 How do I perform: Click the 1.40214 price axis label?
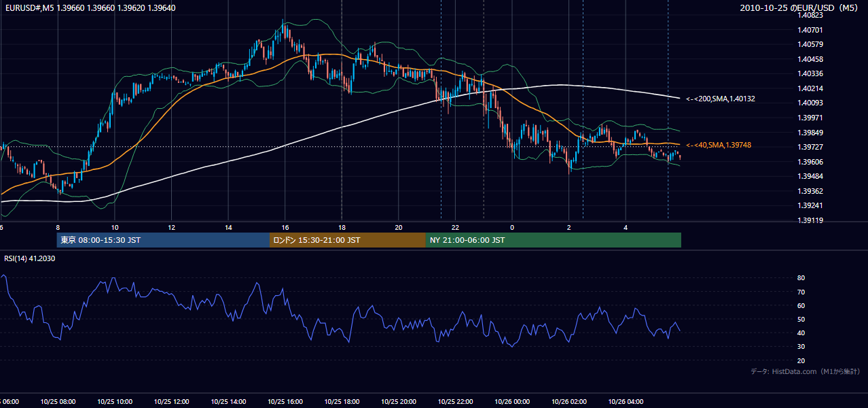click(811, 88)
